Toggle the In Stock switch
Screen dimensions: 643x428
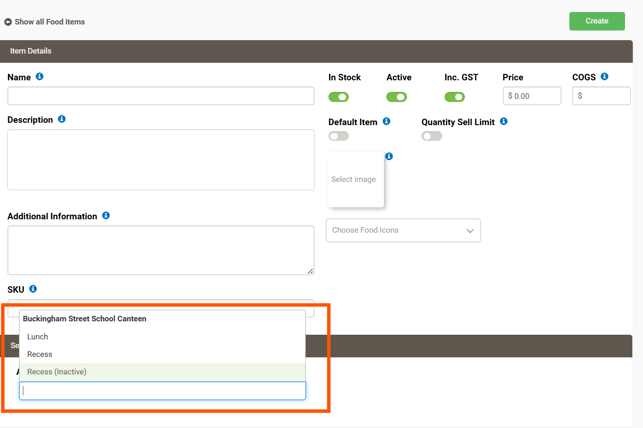339,97
